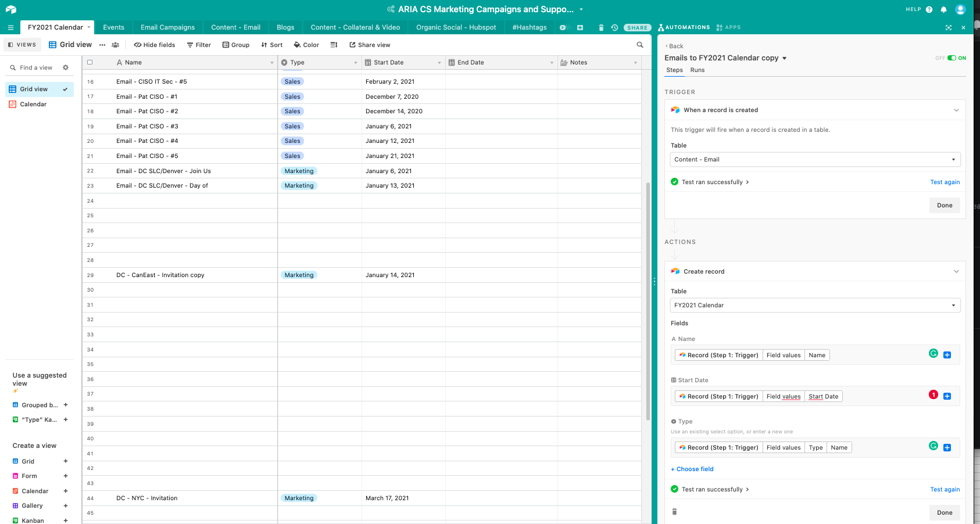This screenshot has width=980, height=524.
Task: Click the help question mark icon
Action: (929, 9)
